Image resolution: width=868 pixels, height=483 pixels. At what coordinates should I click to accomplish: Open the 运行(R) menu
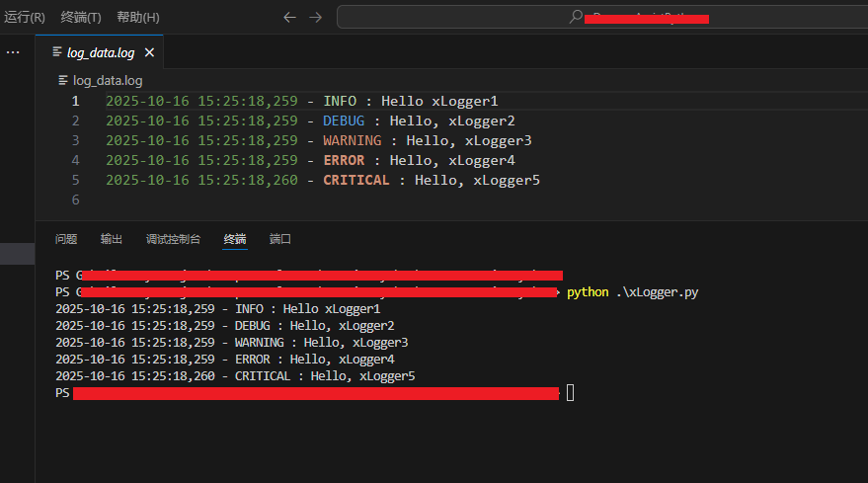click(25, 17)
